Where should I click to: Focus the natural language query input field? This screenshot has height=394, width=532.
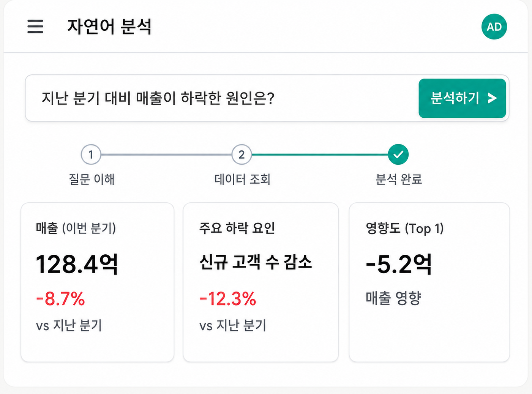(222, 98)
